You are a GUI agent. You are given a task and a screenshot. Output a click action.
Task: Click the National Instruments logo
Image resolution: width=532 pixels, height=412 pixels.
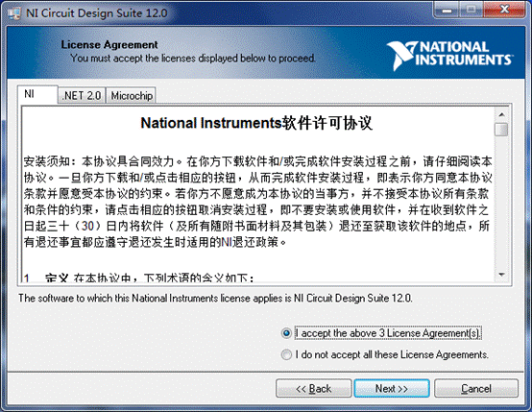coord(449,55)
